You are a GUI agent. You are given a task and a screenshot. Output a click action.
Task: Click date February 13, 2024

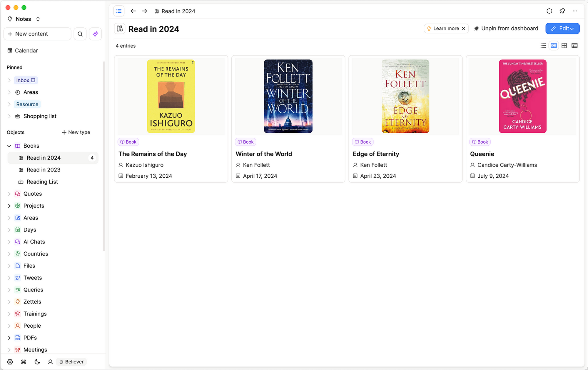point(149,176)
